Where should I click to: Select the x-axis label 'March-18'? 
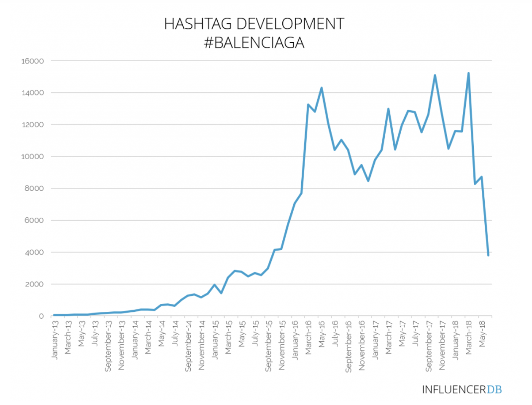468,337
